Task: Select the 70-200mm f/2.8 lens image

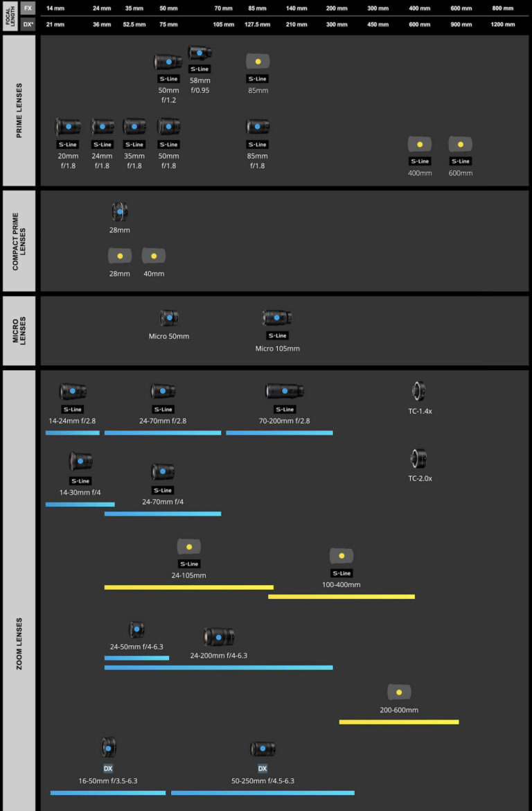Action: click(284, 391)
